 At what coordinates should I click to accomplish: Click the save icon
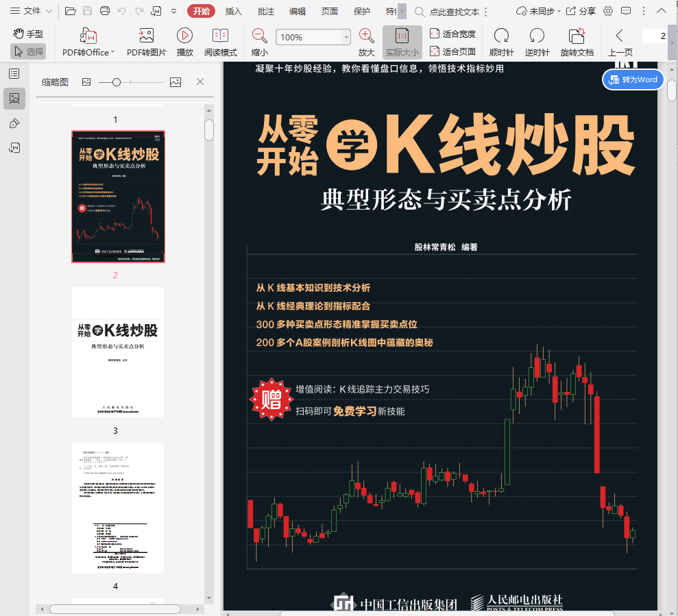[x=87, y=11]
